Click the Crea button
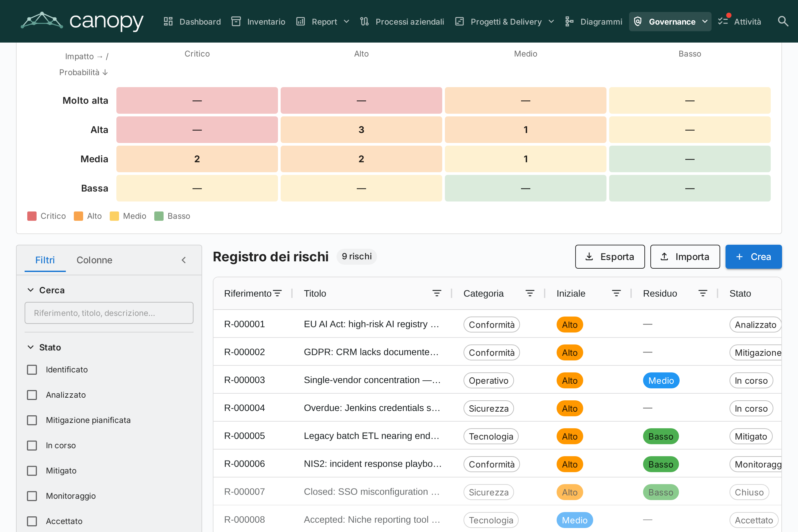 pos(753,257)
